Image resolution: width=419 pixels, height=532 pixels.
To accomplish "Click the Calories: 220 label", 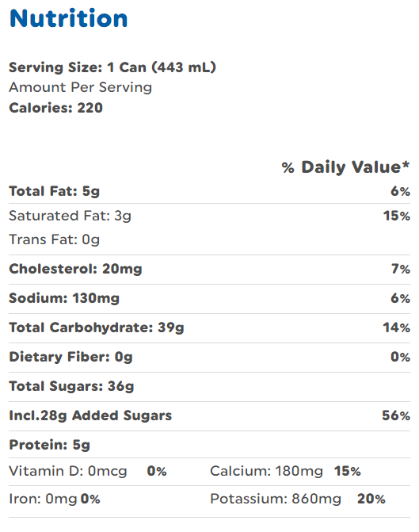I will point(55,108).
